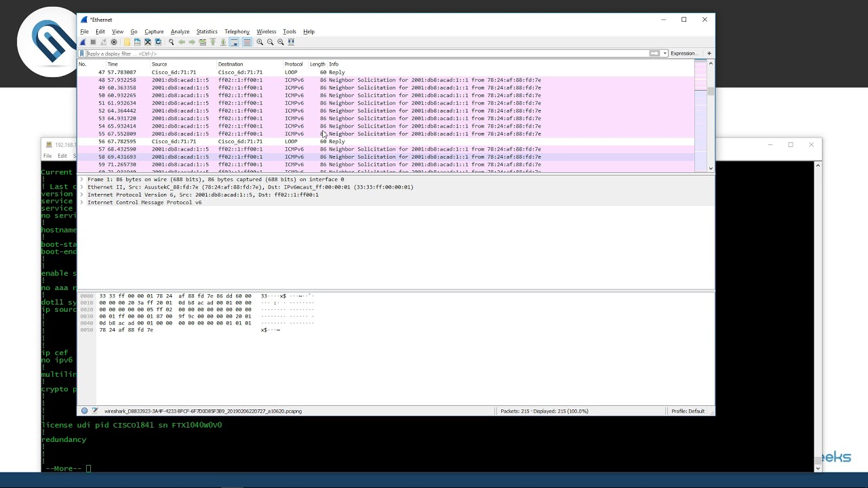Open File menu in background terminal window
The width and height of the screenshot is (868, 488).
coord(47,156)
